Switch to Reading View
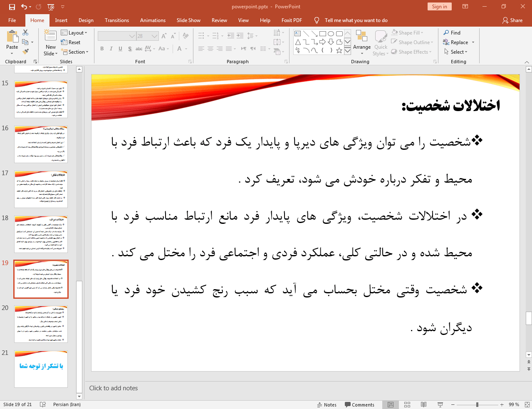This screenshot has width=532, height=409. coord(423,404)
